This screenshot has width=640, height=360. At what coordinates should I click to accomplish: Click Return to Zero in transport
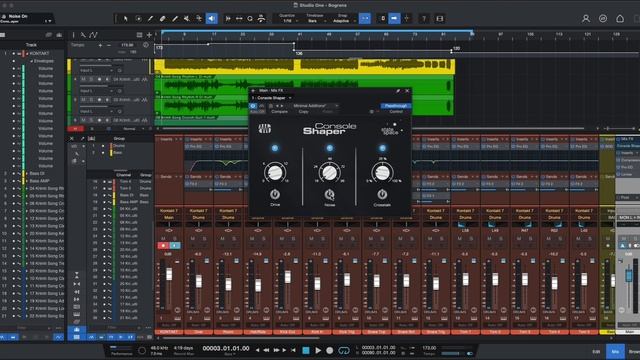point(293,350)
